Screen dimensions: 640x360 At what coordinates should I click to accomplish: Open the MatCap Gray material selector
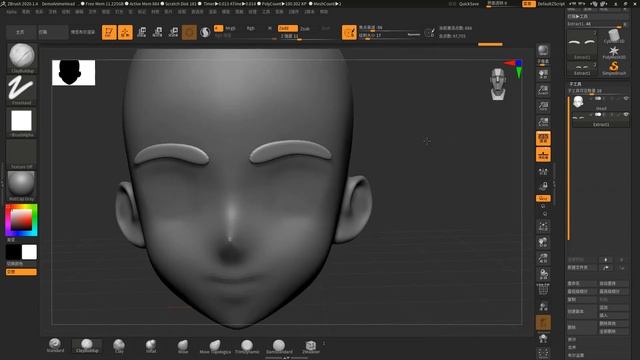(22, 186)
